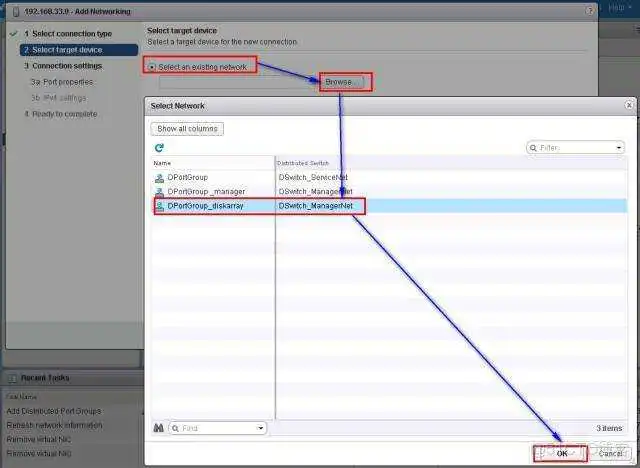The width and height of the screenshot is (640, 468).
Task: Sort by the Name column header
Action: 212,162
